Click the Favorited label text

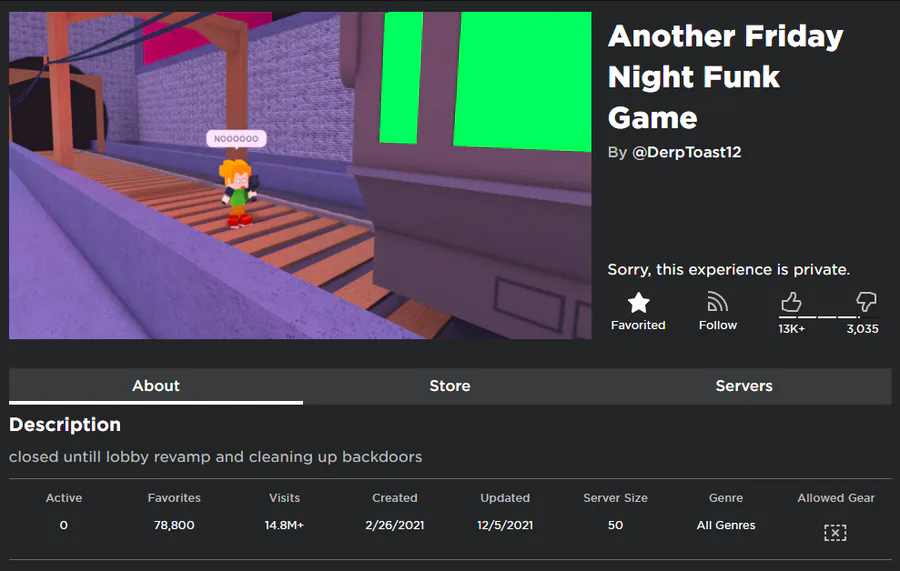coord(638,325)
